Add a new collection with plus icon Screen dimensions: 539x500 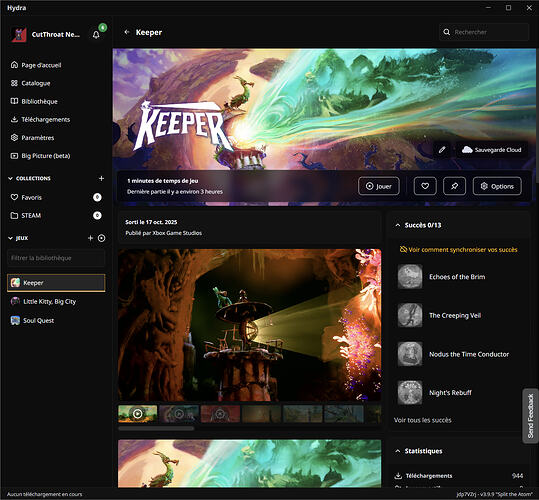coord(101,178)
